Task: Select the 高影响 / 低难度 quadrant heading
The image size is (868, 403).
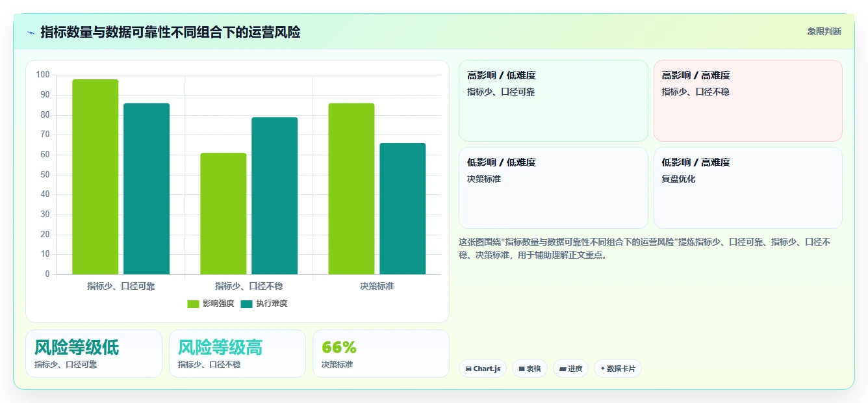Action: (502, 75)
